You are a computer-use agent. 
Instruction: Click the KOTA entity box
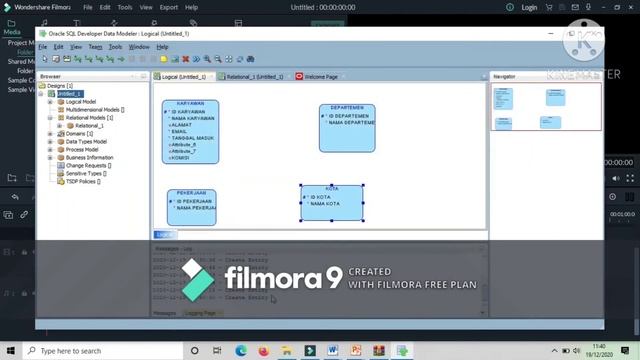point(332,203)
